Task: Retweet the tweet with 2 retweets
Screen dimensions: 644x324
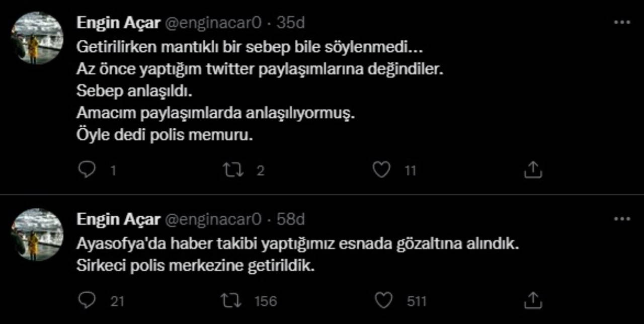Action: pyautogui.click(x=232, y=170)
